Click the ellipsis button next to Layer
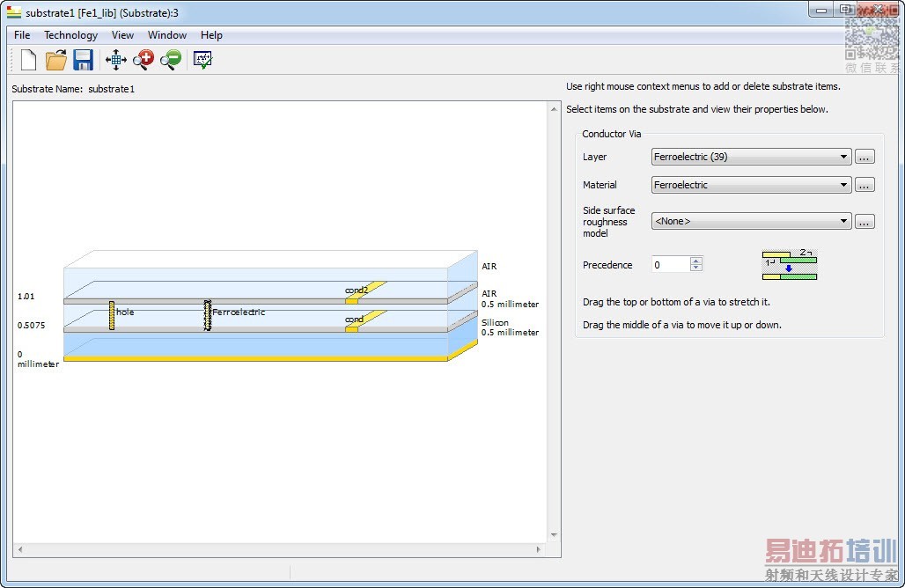Image resolution: width=905 pixels, height=588 pixels. pyautogui.click(x=864, y=157)
